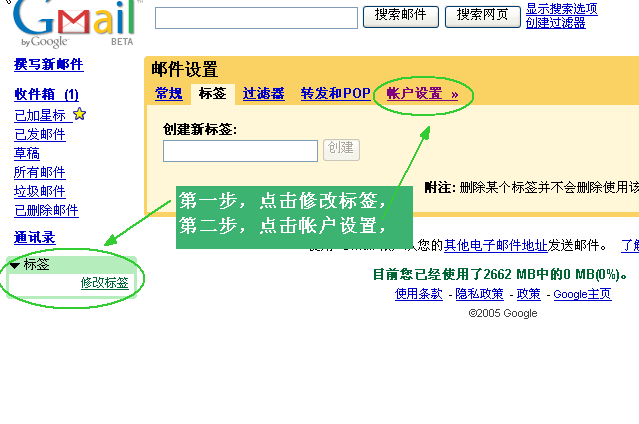Viewport: 639px width, 424px height.
Task: Switch to the 转发和POP tab
Action: [x=335, y=94]
